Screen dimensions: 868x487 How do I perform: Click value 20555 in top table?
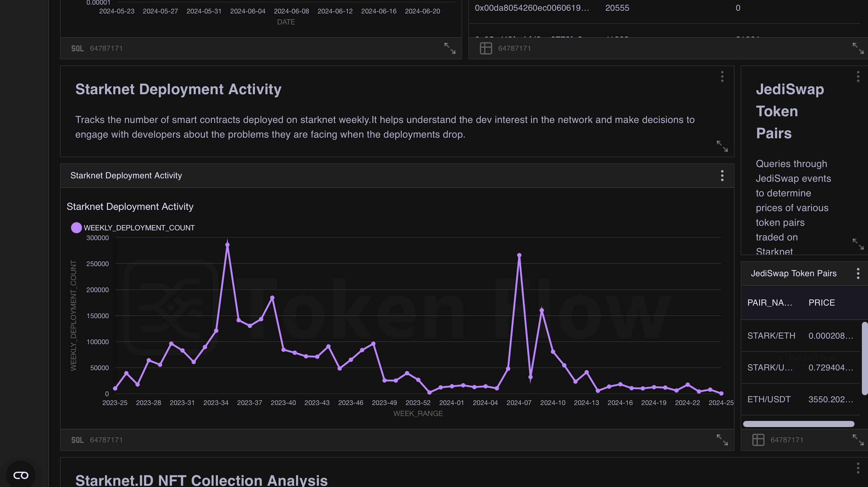click(x=617, y=8)
